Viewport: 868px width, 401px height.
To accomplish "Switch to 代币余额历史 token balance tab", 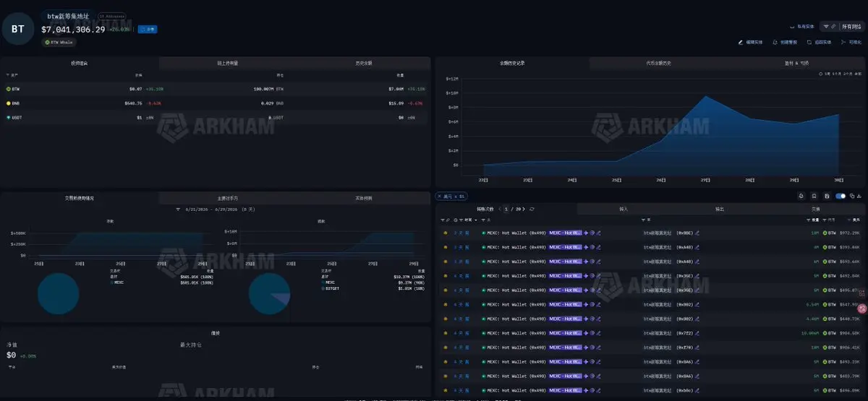I will pyautogui.click(x=658, y=64).
